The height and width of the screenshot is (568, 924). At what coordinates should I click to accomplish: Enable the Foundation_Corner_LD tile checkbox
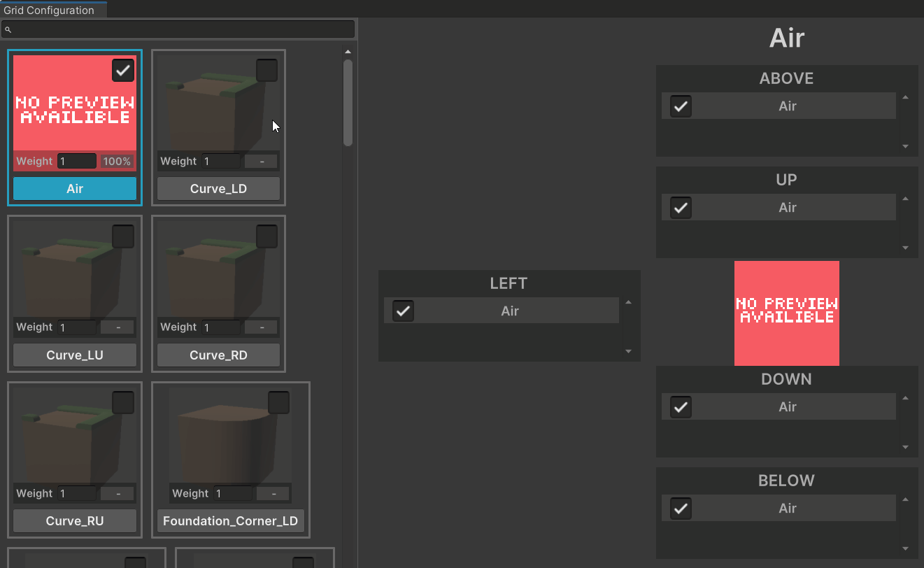[278, 403]
